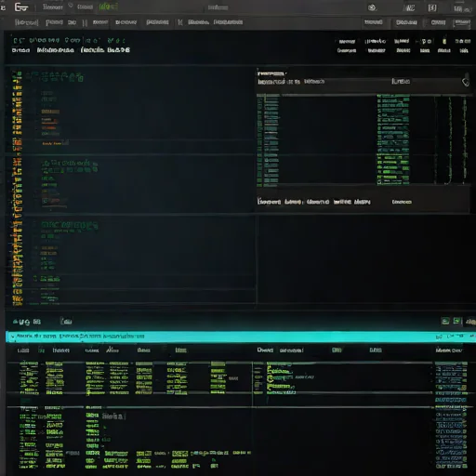Open the first menu item in second toolbar row
Image resolution: width=476 pixels, height=476 pixels.
click(x=27, y=22)
